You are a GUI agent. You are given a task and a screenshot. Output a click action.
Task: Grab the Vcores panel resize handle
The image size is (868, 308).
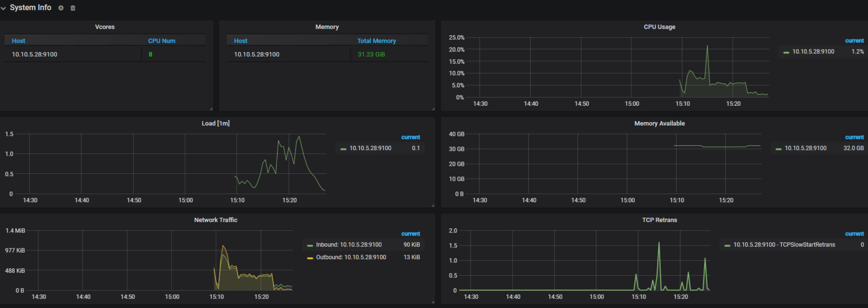[211, 109]
